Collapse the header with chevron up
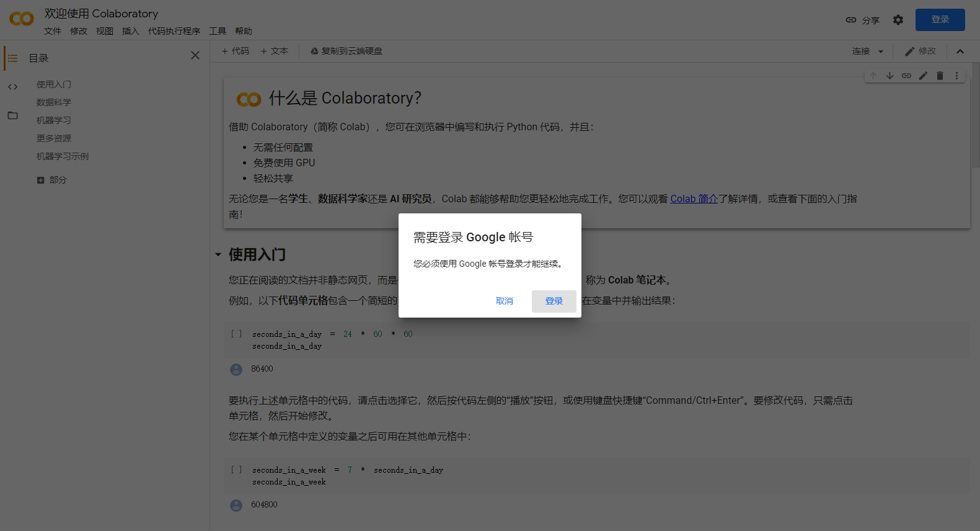 point(960,51)
